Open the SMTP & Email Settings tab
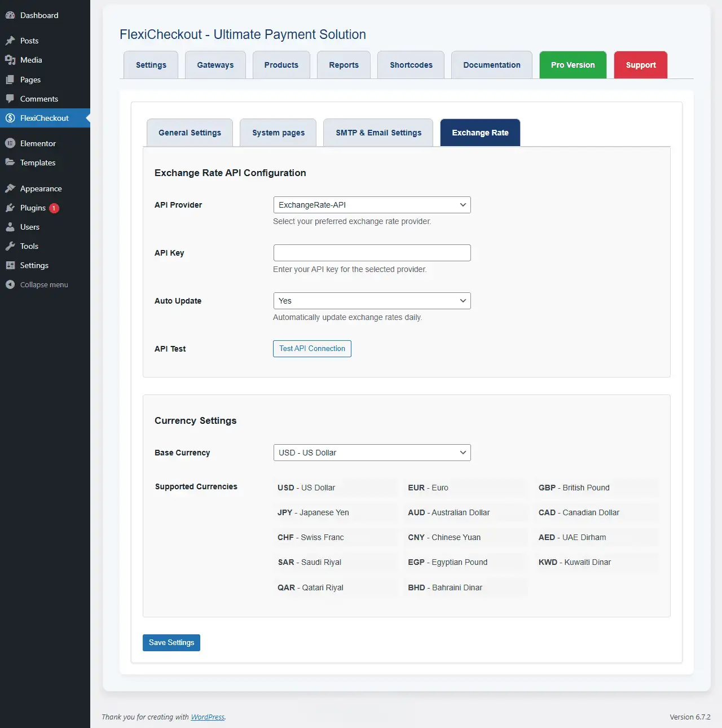 (x=378, y=133)
